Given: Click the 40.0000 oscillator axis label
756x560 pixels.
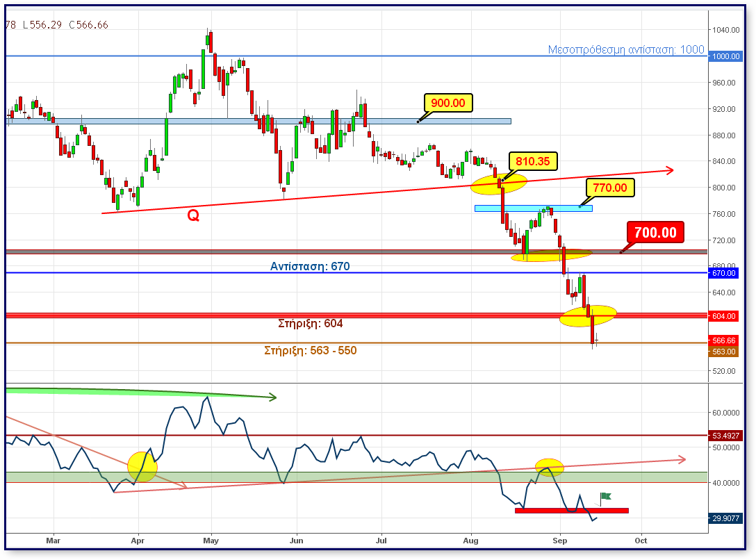Looking at the screenshot, I should (x=726, y=483).
